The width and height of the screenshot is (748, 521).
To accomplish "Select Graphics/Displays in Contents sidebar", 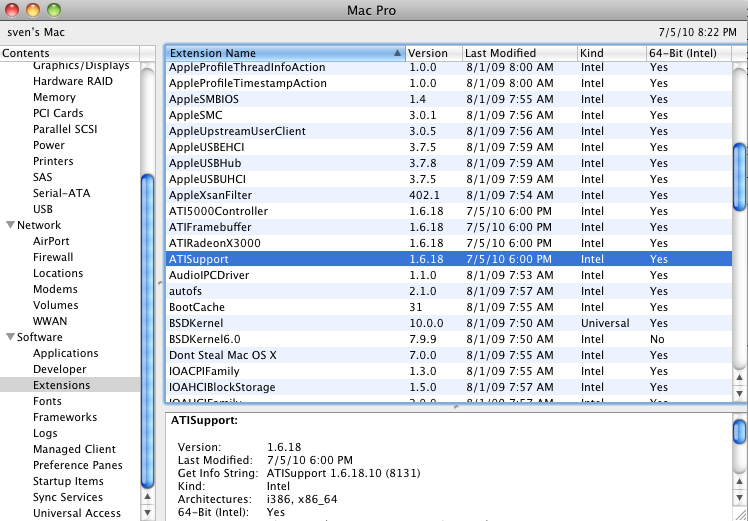I will pos(81,65).
